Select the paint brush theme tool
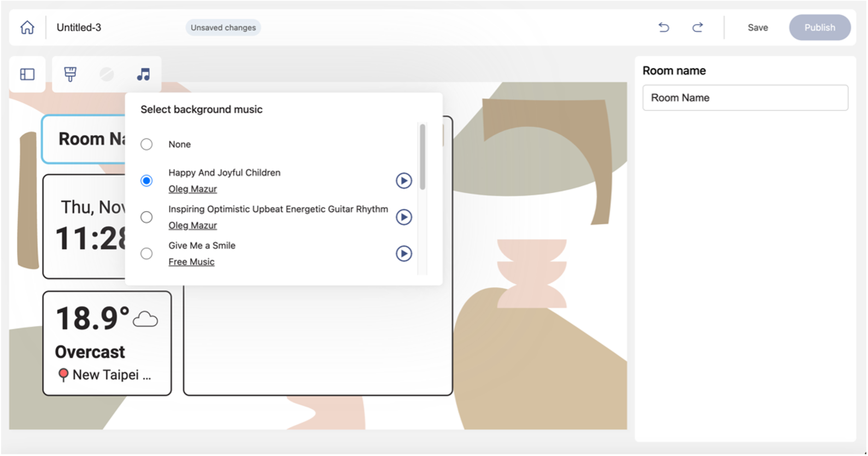The height and width of the screenshot is (456, 868). (71, 74)
